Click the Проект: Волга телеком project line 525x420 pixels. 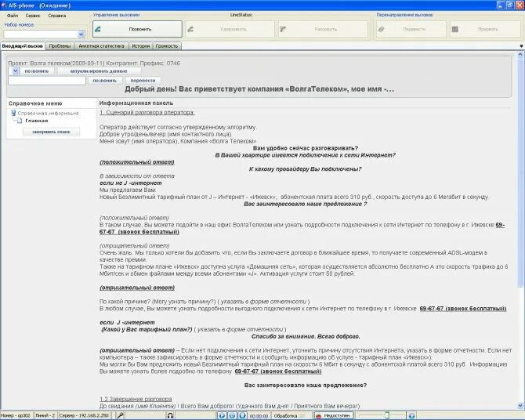click(94, 63)
